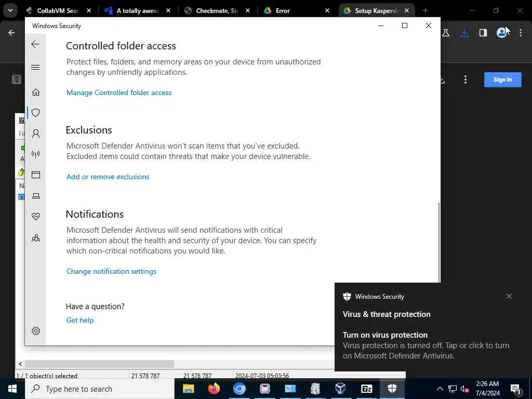Screen dimensions: 532x399
Task: Click the taskbar search box
Action: pos(100,389)
